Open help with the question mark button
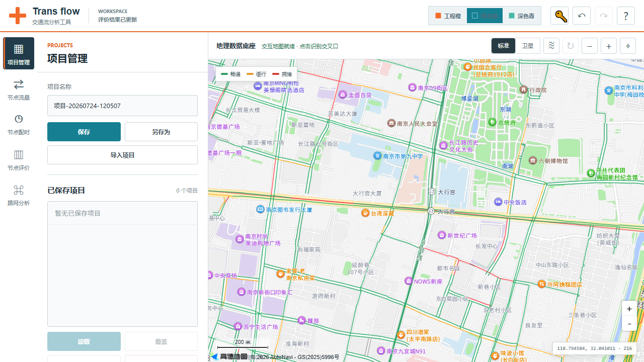The height and width of the screenshot is (362, 644). tap(625, 16)
